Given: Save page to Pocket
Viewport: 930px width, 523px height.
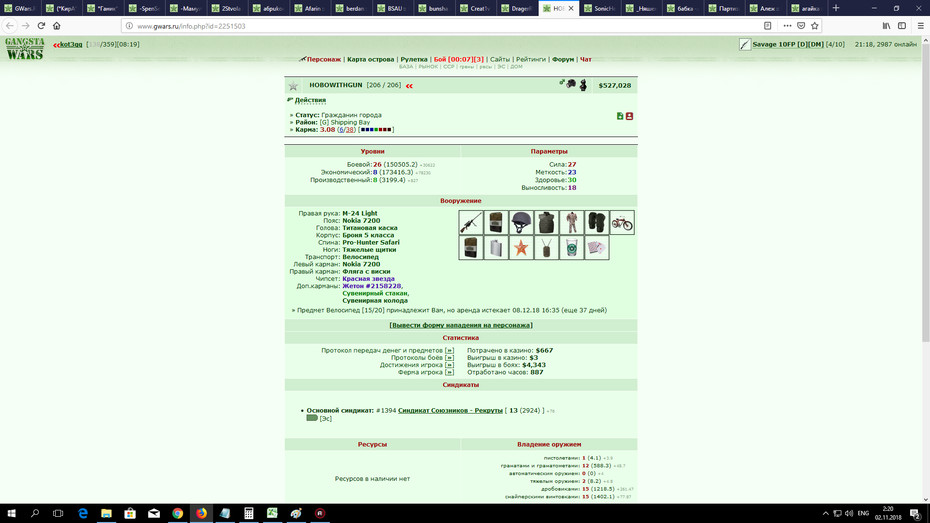Looking at the screenshot, I should [801, 25].
